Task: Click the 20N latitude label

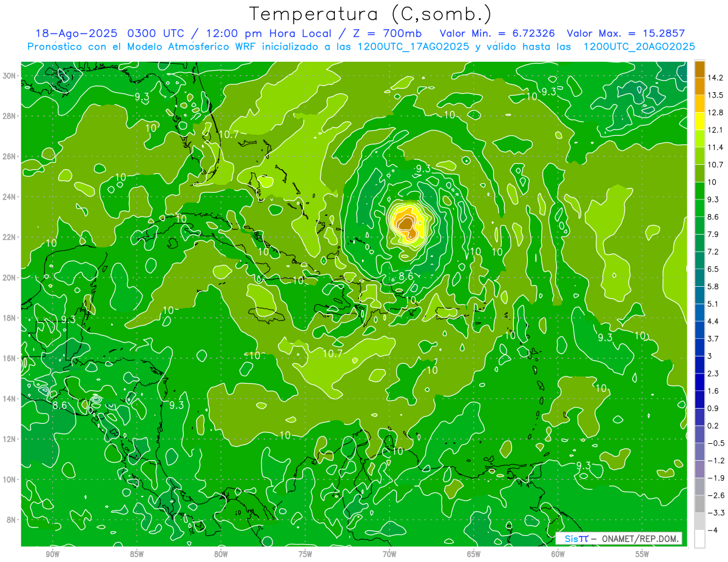Action: 9,278
